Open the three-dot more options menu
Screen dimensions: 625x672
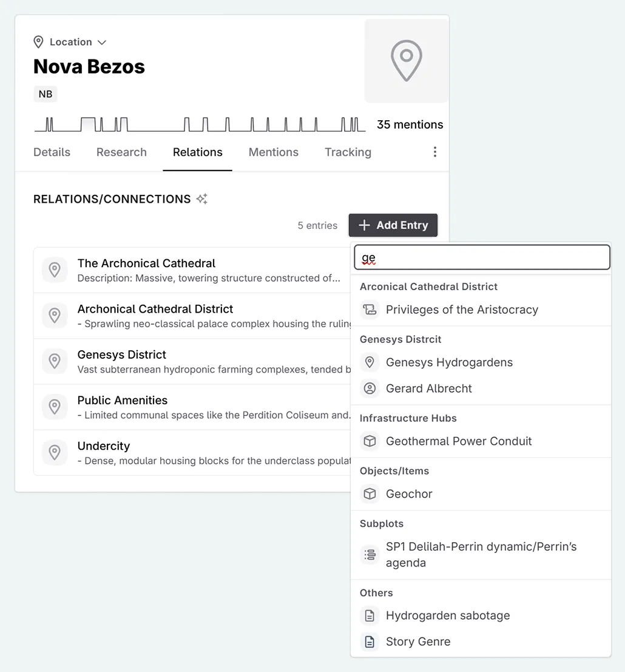pos(434,152)
